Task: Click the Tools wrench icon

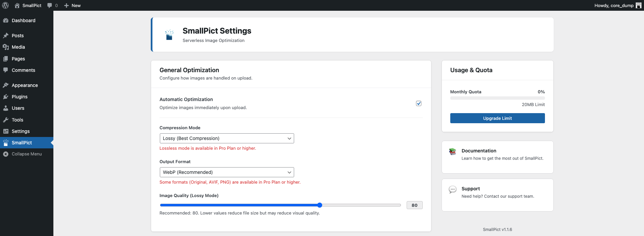Action: pos(6,120)
